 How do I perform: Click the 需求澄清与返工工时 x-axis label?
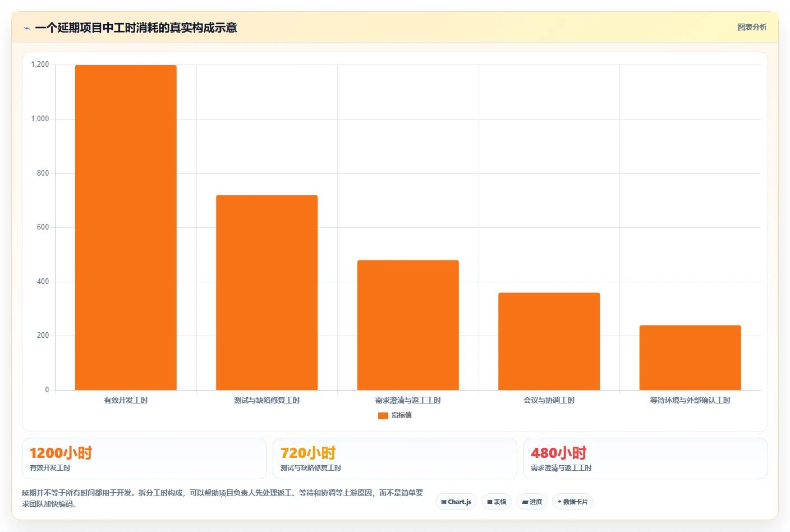[408, 400]
